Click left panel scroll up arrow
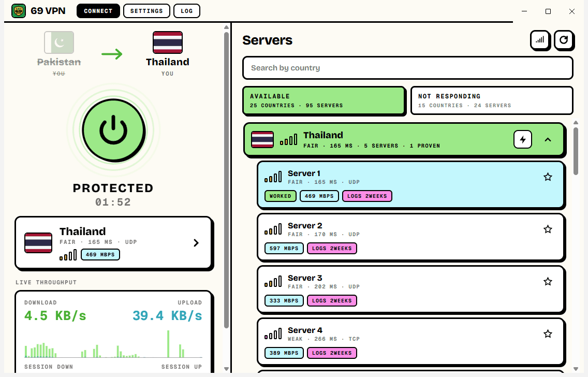588x377 pixels. pos(226,27)
